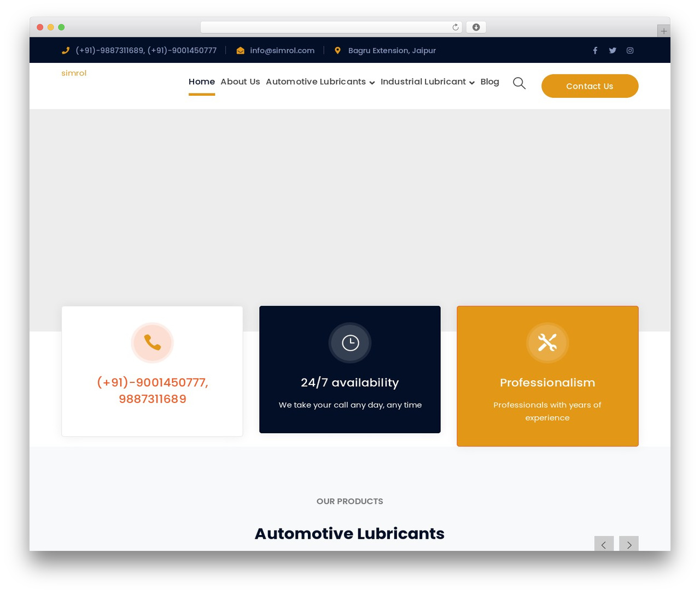Click the location pin icon
Viewport: 700px width, 593px height.
pyautogui.click(x=337, y=50)
